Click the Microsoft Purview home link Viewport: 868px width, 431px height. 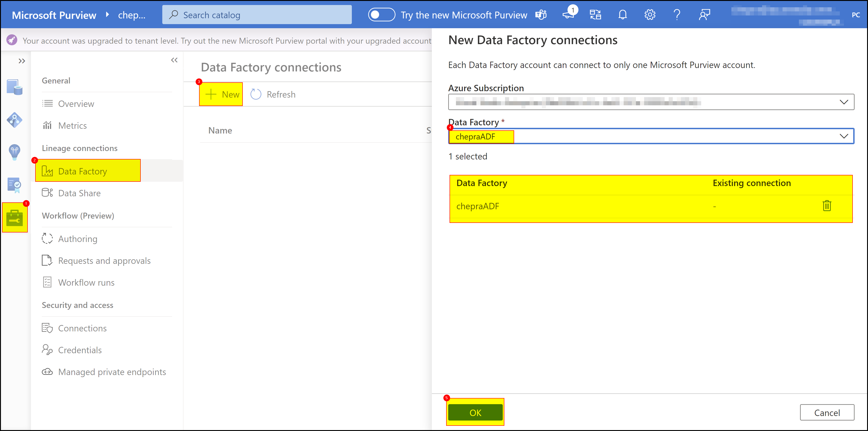[54, 15]
